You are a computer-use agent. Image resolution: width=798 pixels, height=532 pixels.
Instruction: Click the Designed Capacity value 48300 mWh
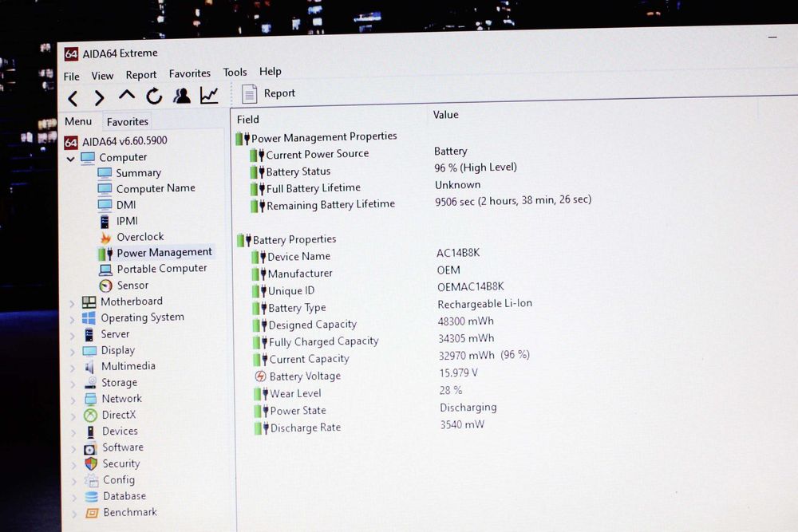(466, 321)
